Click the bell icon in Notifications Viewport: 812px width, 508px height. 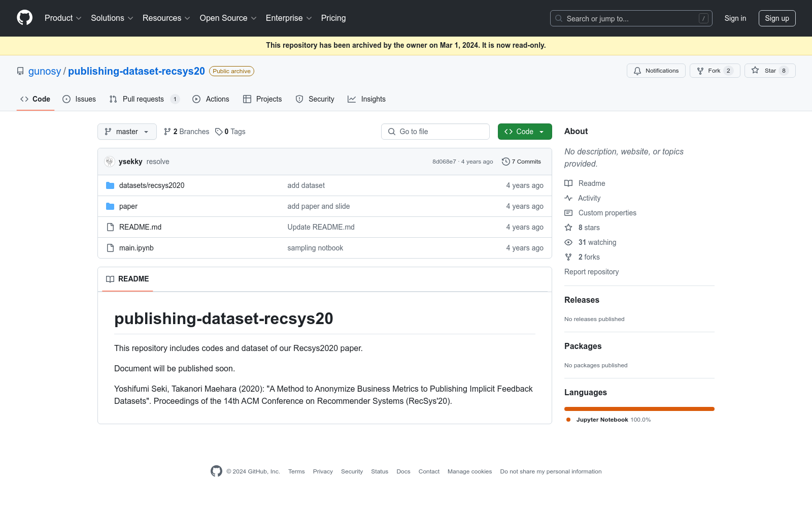637,71
